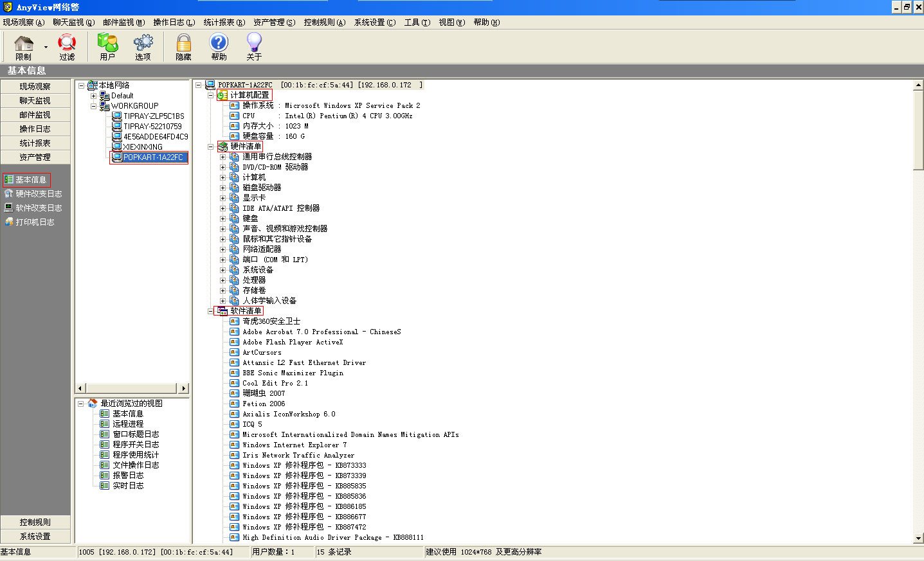The image size is (924, 561).
Task: Open the 帮助 question-mark icon
Action: (x=219, y=43)
